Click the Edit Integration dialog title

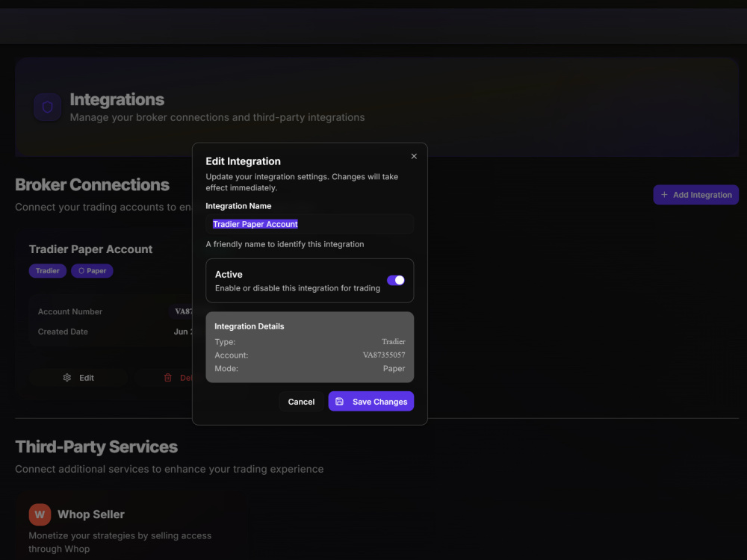tap(243, 161)
